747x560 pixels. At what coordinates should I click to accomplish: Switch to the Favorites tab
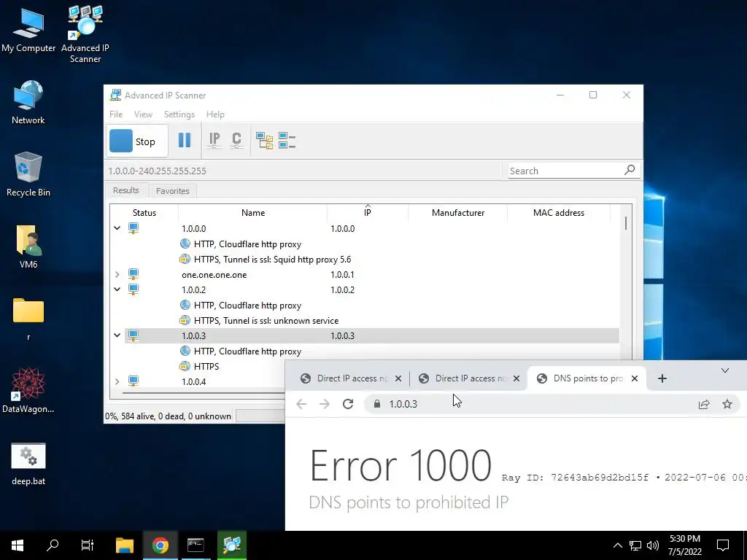[x=172, y=191]
